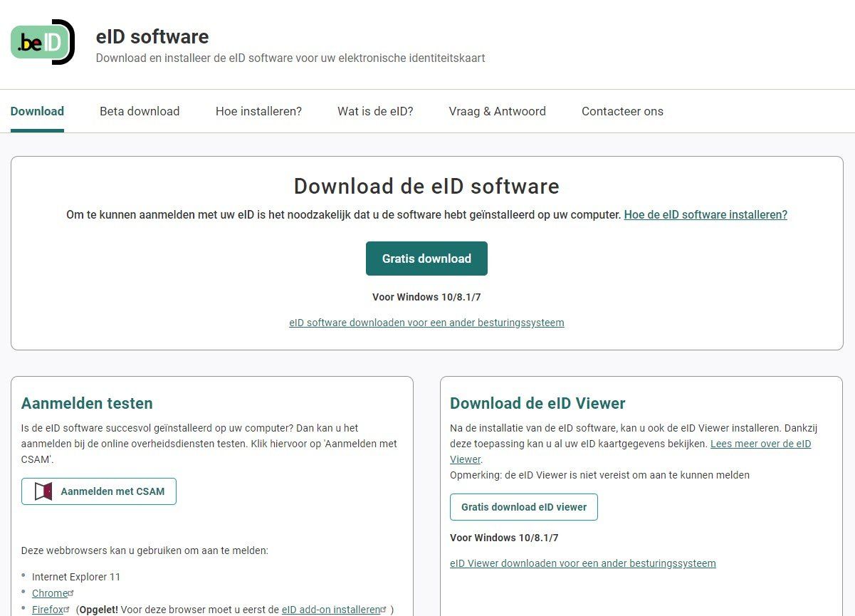
Task: Click Internet Explorer 11 list item
Action: 76,577
